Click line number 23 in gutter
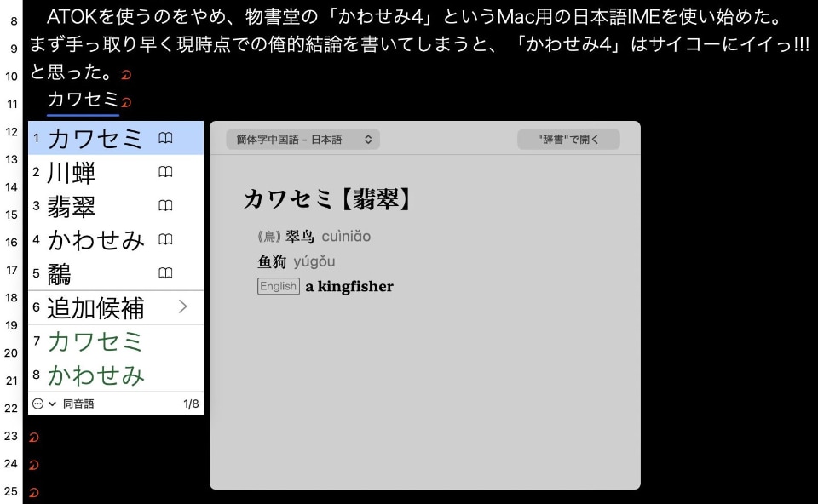 point(11,436)
